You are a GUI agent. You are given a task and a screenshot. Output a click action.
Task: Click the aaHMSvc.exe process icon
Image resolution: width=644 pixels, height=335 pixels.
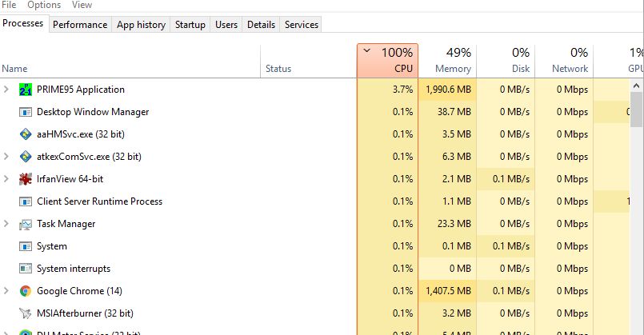click(26, 134)
